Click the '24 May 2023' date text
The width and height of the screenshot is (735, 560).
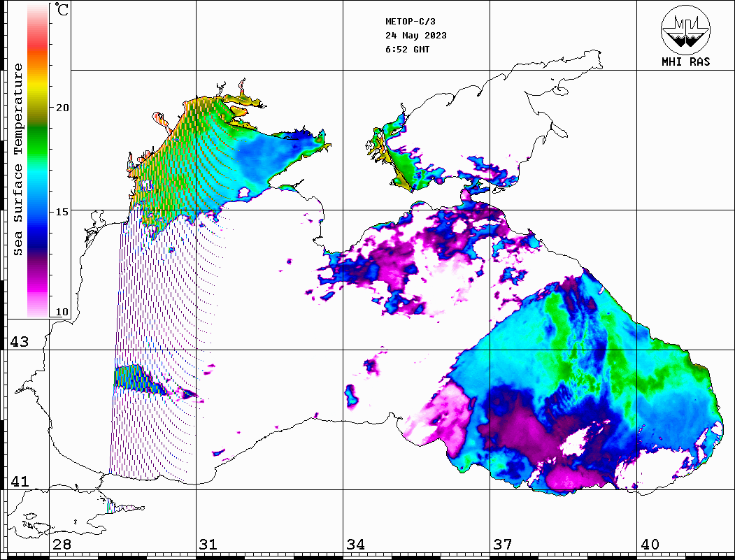[416, 36]
